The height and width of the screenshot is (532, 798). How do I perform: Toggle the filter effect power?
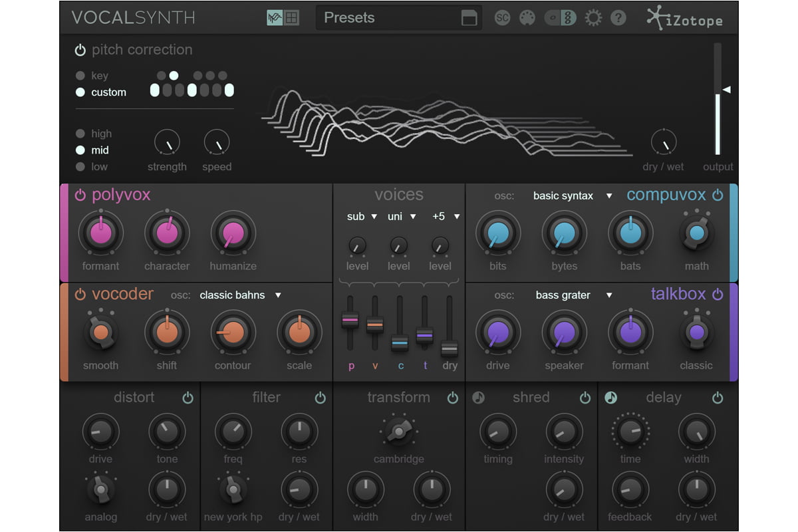pos(320,398)
